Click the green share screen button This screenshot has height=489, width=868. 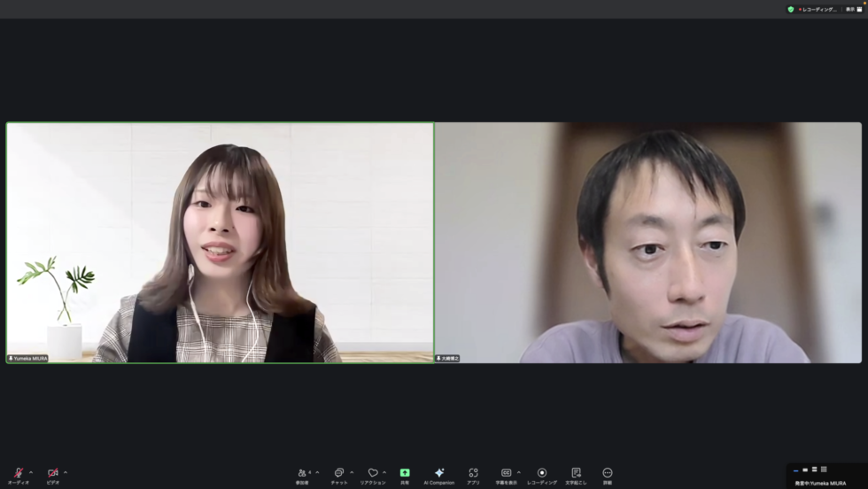pyautogui.click(x=405, y=474)
